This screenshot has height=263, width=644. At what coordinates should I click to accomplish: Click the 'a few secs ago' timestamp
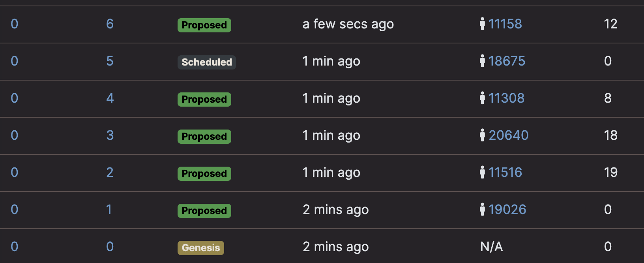pos(348,24)
